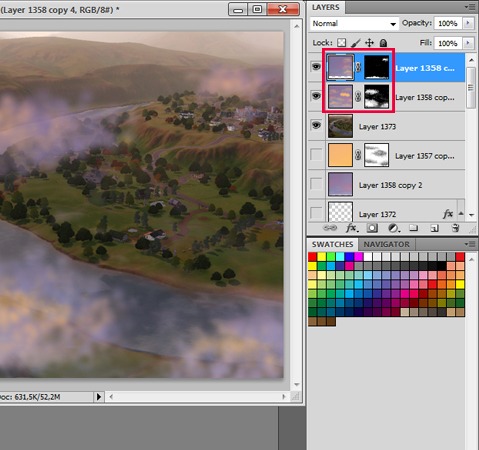
Task: Select the orange thumbnail of Layer 1357 cop
Action: click(x=340, y=155)
